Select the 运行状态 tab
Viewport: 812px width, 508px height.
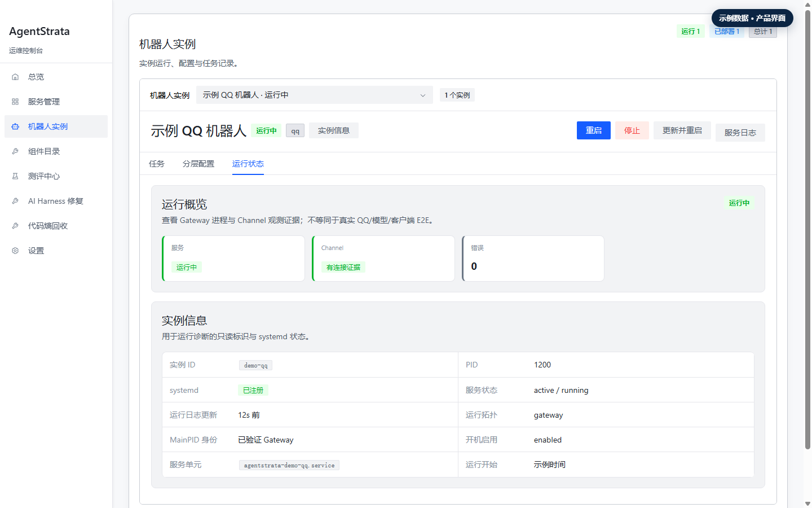coord(248,164)
